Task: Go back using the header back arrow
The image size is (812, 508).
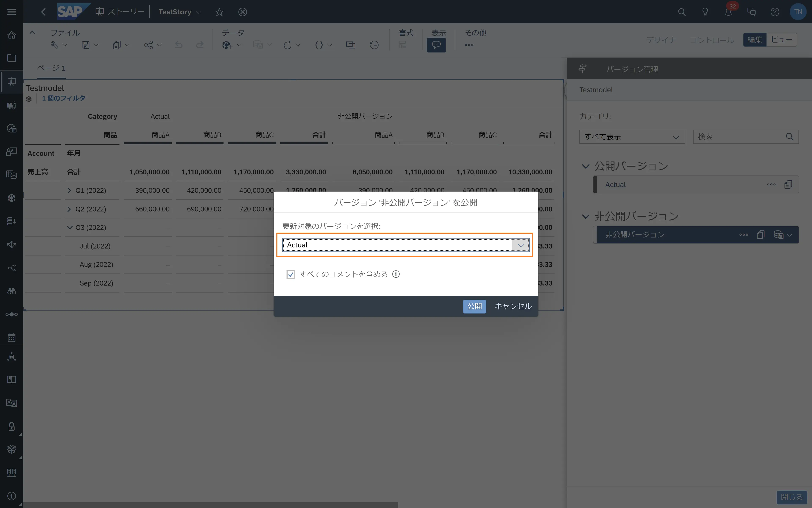Action: point(43,12)
